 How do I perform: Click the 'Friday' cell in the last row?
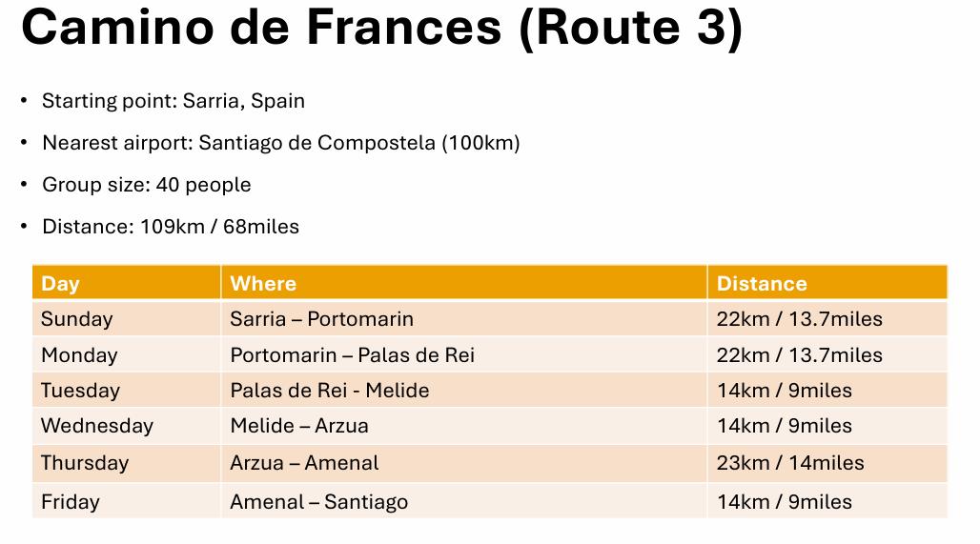pos(70,501)
